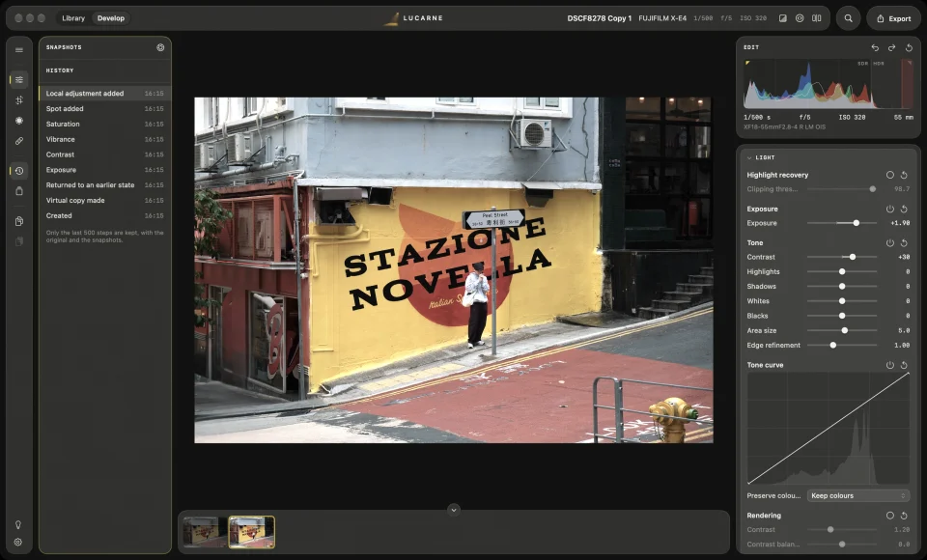927x560 pixels.
Task: Click the Shadows slider handle
Action: click(842, 286)
